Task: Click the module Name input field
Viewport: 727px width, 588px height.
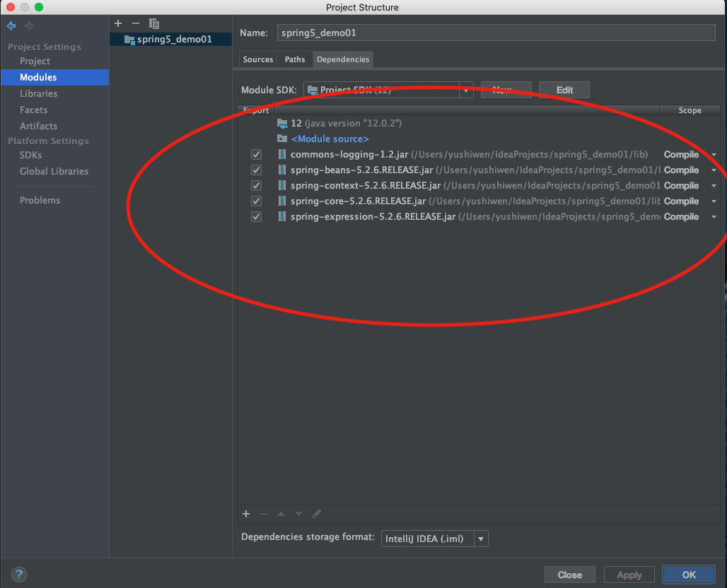Action: pos(496,33)
